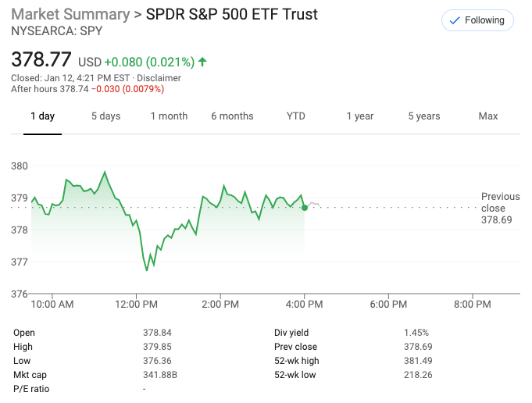Click the Previous close 378.69 chart label

coord(500,209)
